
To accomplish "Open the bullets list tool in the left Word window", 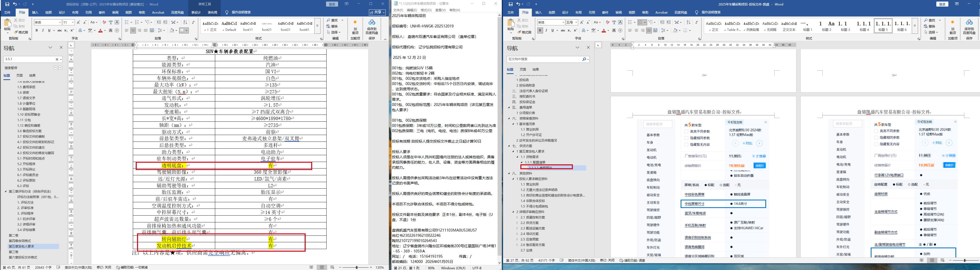I will 127,22.
